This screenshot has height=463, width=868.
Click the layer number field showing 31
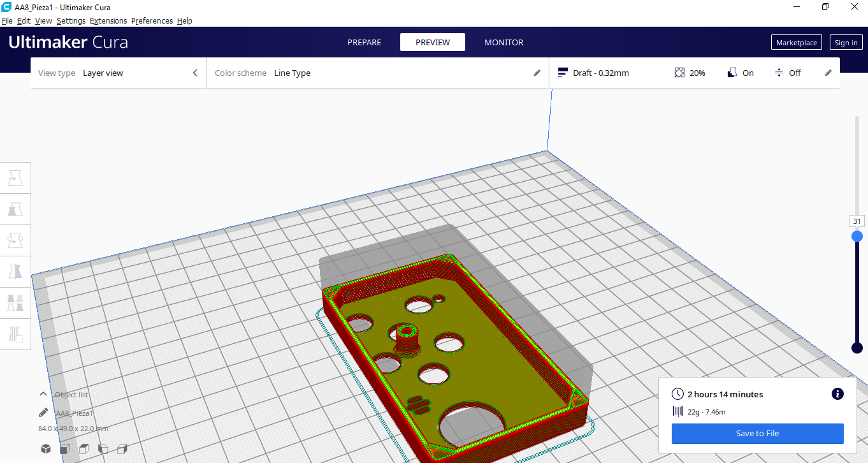coord(857,221)
